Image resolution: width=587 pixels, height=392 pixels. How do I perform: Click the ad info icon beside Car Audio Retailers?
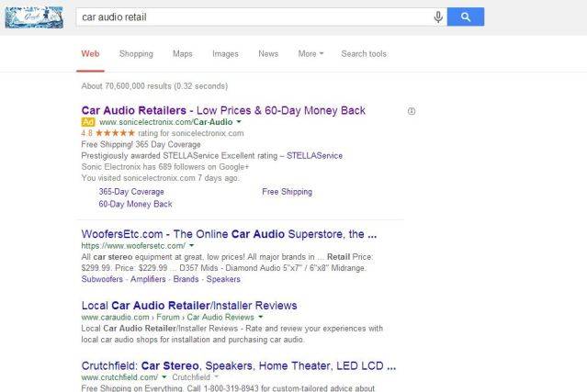(411, 111)
